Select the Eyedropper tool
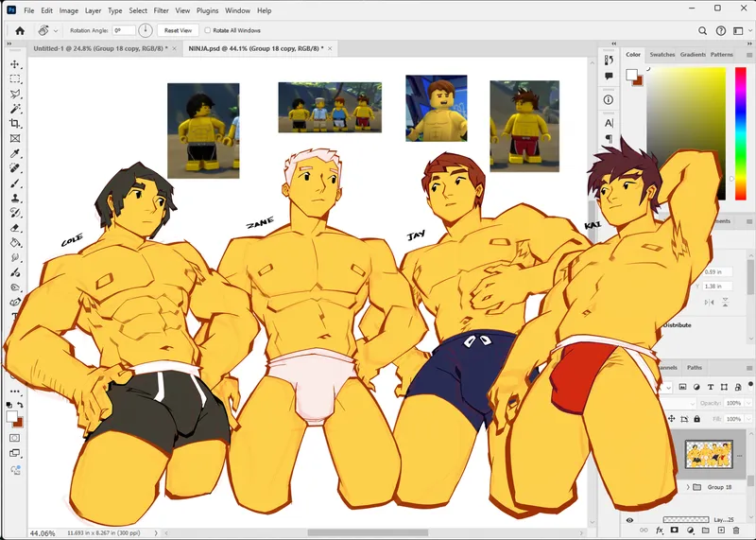The image size is (756, 540). click(15, 153)
